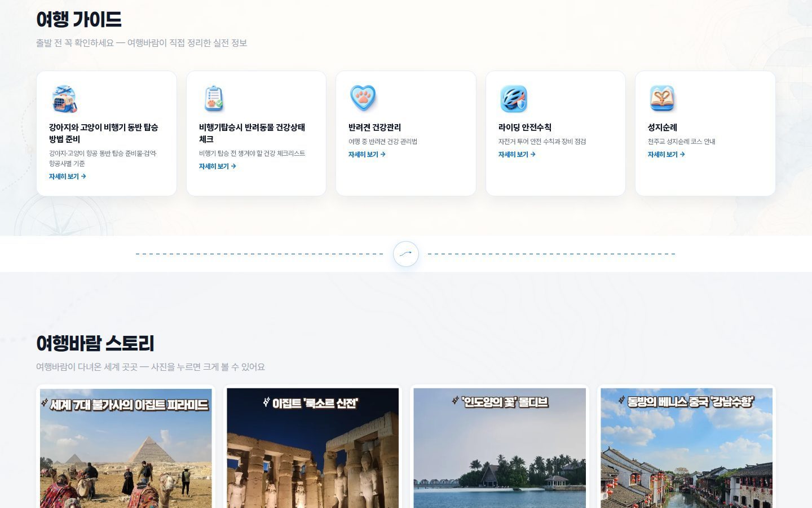
Task: Click the subtitle starting '출발 전 꼭 확인하세요'
Action: 142,43
